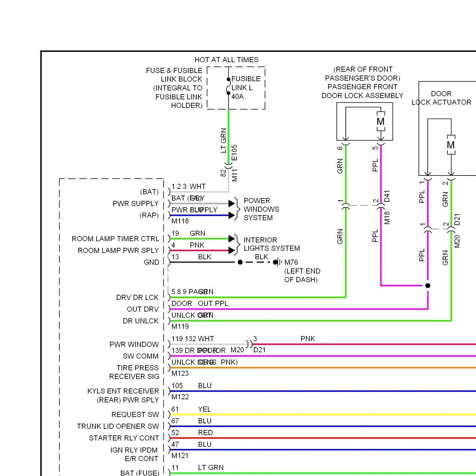This screenshot has width=476, height=476.
Task: Click the splice dot on the PPL wire
Action: [x=428, y=286]
